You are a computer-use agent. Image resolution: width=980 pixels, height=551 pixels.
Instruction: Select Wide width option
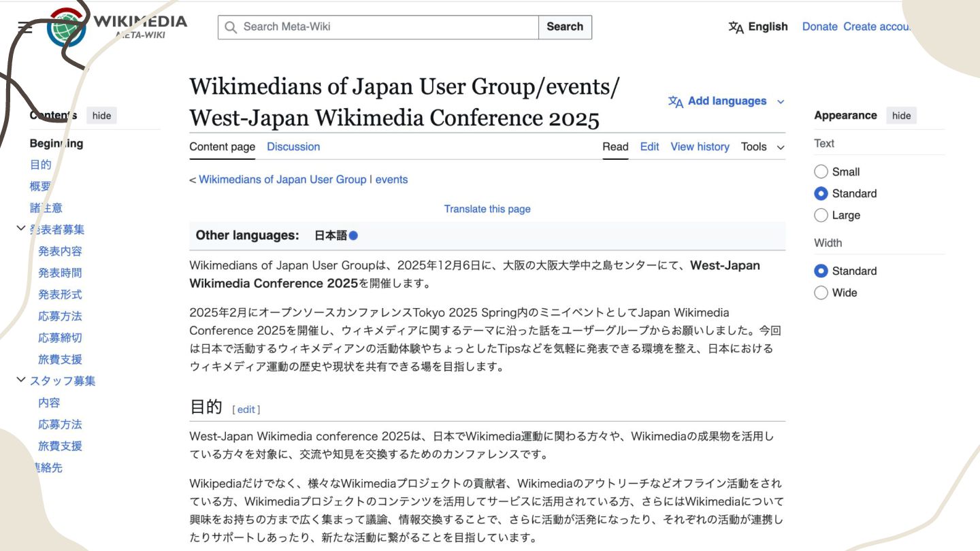click(x=821, y=293)
